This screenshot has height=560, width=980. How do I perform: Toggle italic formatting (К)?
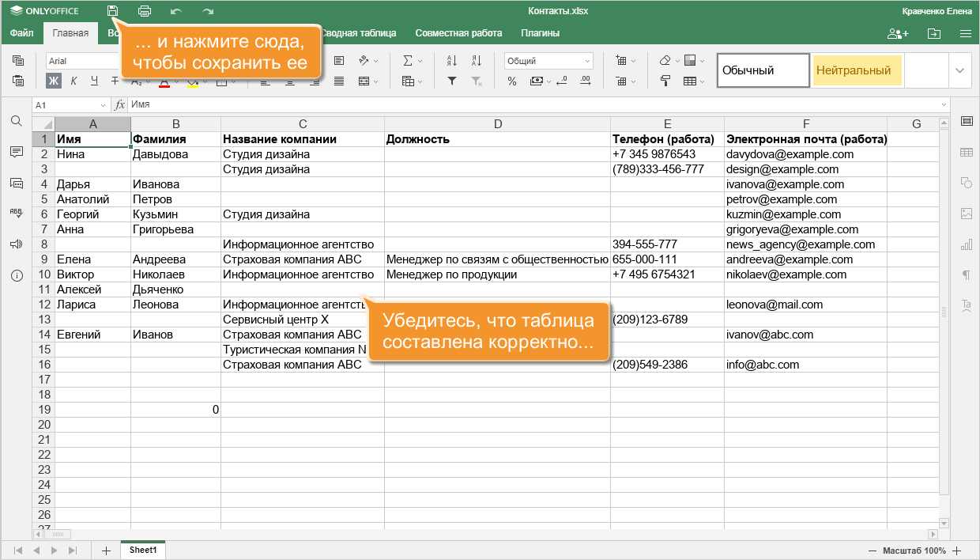74,81
